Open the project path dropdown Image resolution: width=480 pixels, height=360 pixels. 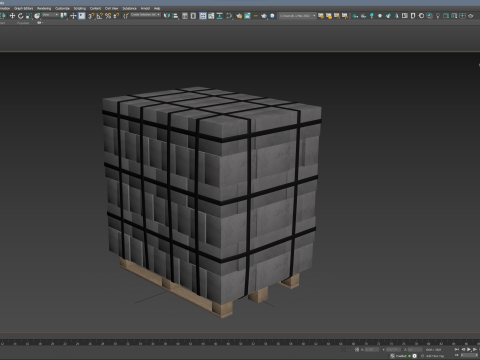(297, 16)
